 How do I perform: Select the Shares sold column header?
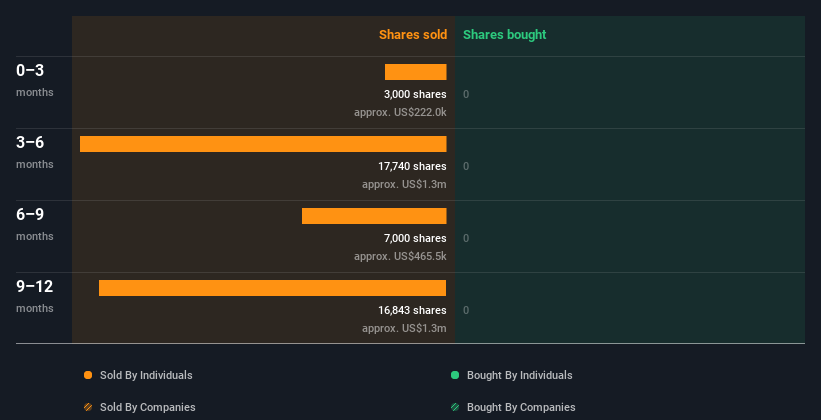click(x=412, y=35)
